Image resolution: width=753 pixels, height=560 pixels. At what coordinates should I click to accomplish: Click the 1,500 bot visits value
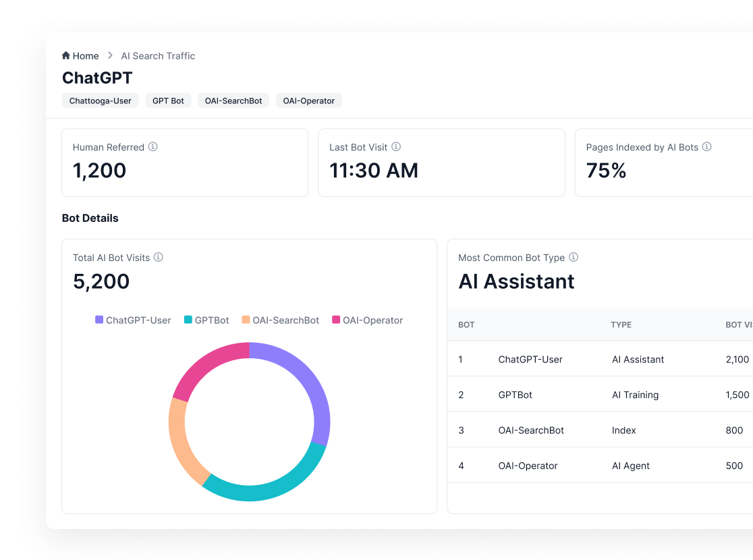click(x=737, y=395)
